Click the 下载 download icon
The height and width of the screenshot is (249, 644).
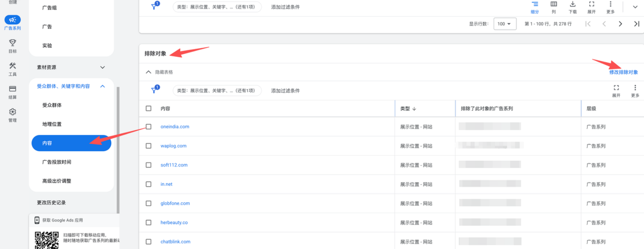click(572, 4)
